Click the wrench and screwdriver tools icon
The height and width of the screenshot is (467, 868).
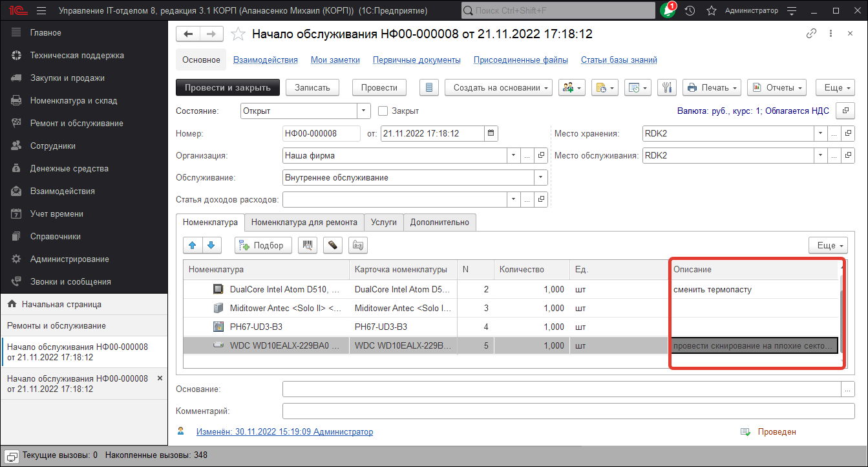pyautogui.click(x=666, y=87)
